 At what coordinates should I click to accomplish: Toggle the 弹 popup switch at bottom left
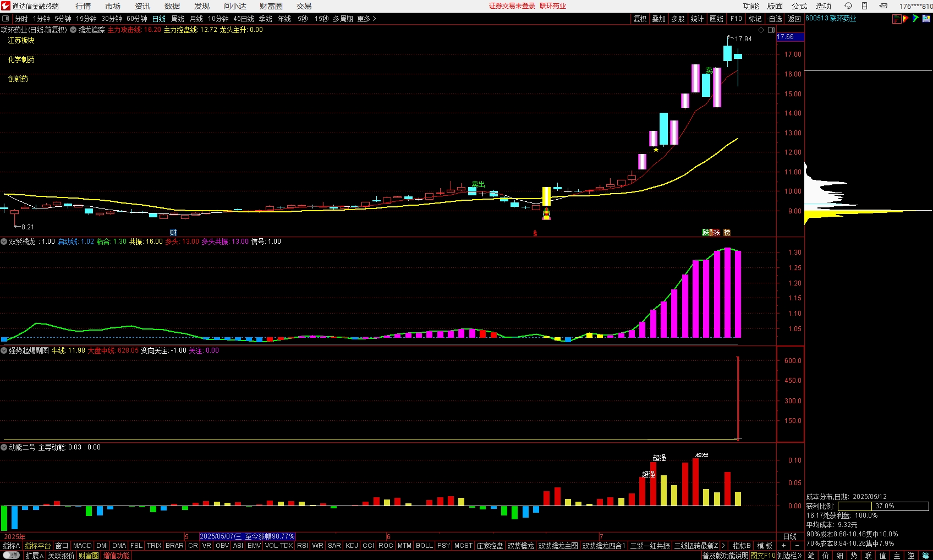pos(11,556)
